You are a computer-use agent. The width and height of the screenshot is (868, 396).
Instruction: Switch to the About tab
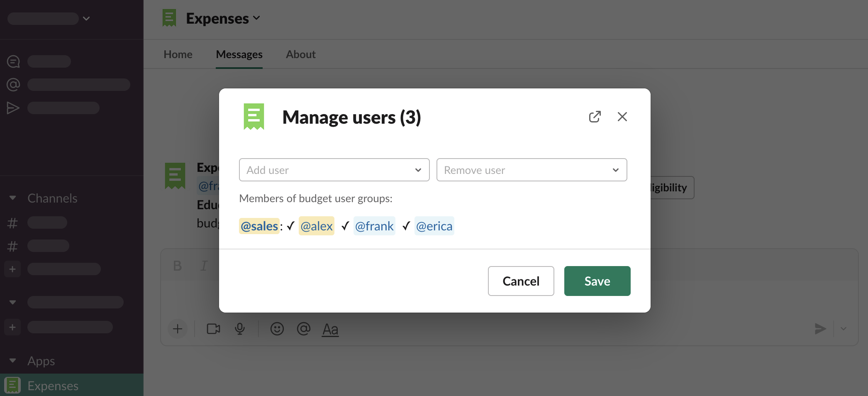coord(300,54)
